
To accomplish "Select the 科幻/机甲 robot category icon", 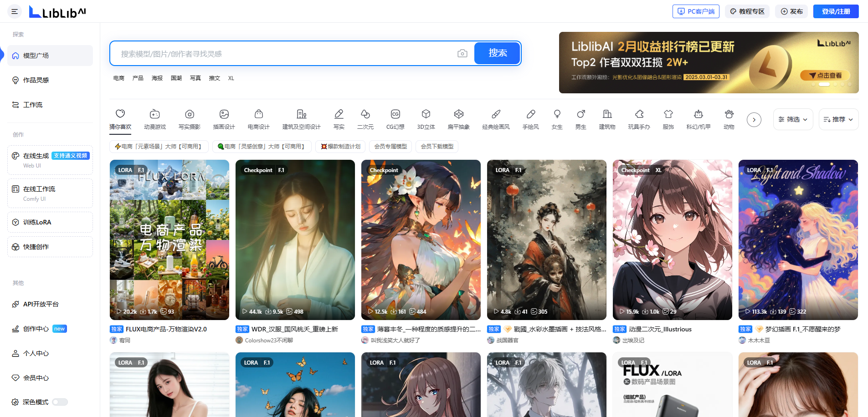I will pyautogui.click(x=698, y=114).
